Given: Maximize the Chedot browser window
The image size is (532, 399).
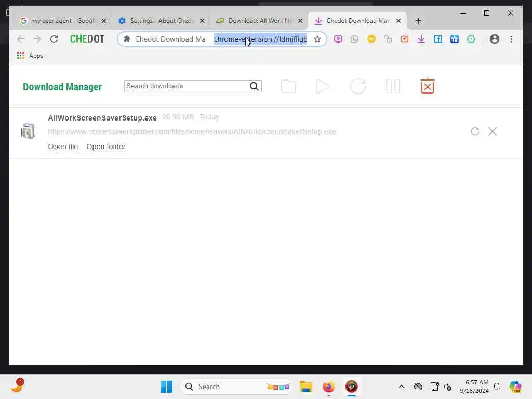Looking at the screenshot, I should click(486, 13).
